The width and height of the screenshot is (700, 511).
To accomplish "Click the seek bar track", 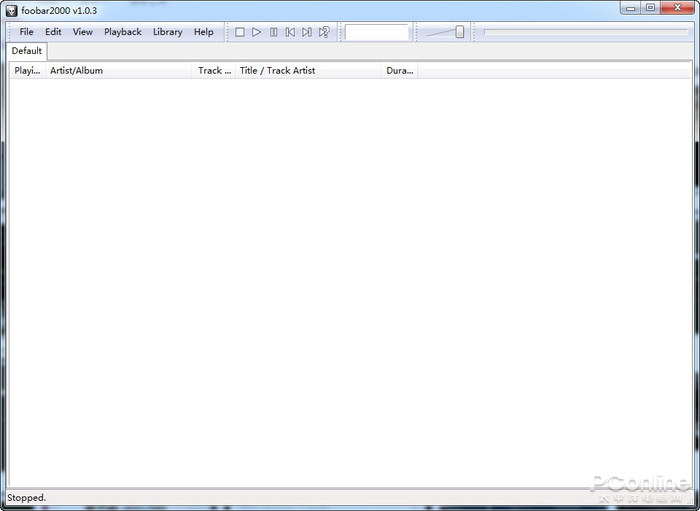I will click(586, 32).
